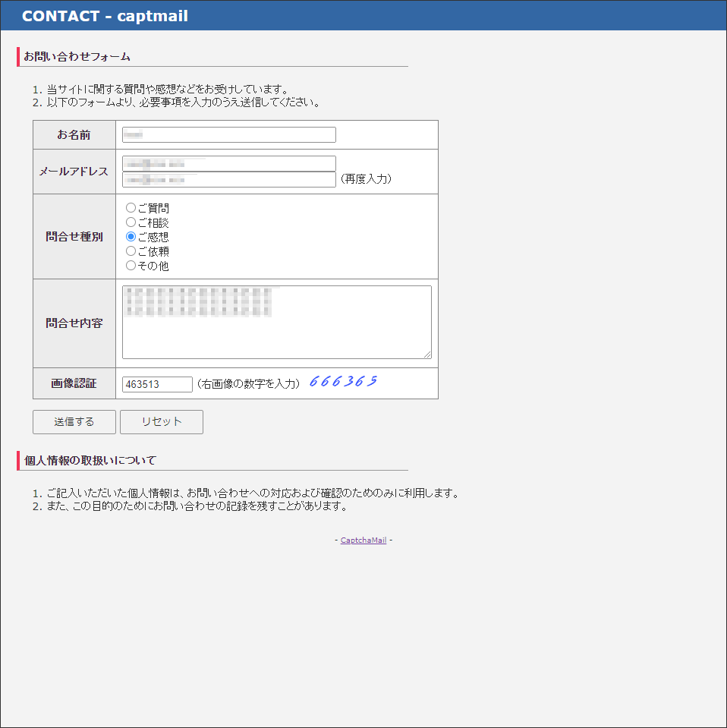Click the 送信する submit button

[74, 422]
